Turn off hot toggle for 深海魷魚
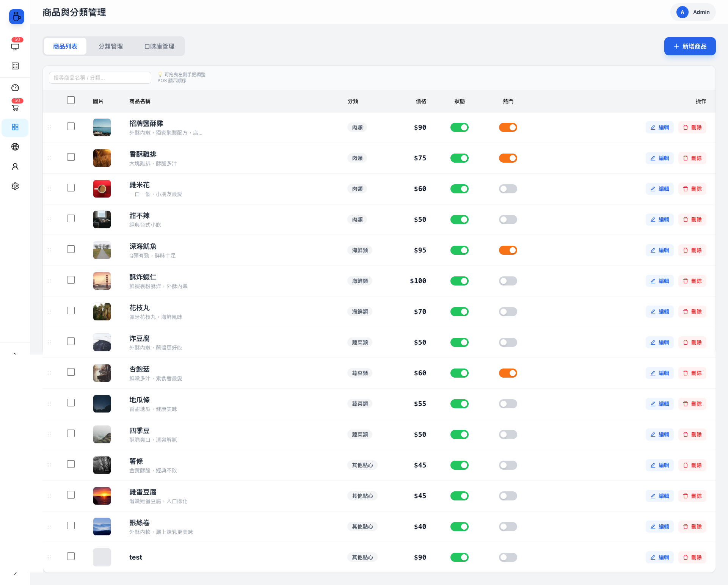 pos(508,250)
